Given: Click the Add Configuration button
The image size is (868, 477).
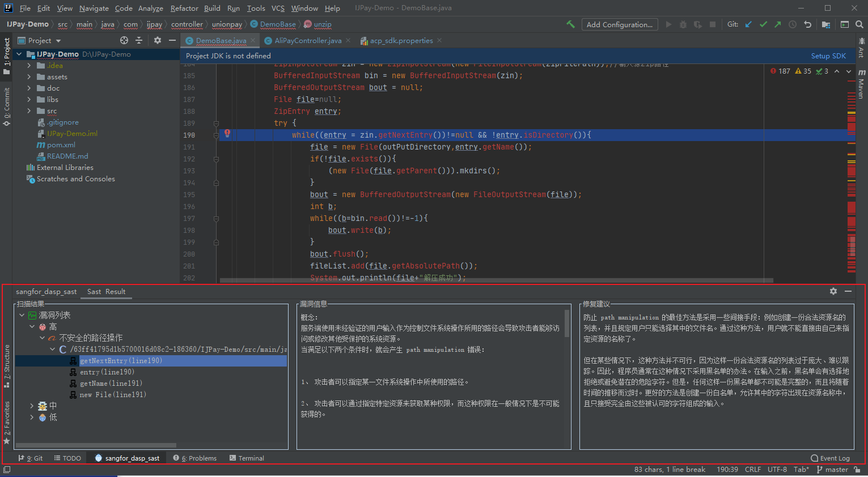Looking at the screenshot, I should click(x=619, y=24).
